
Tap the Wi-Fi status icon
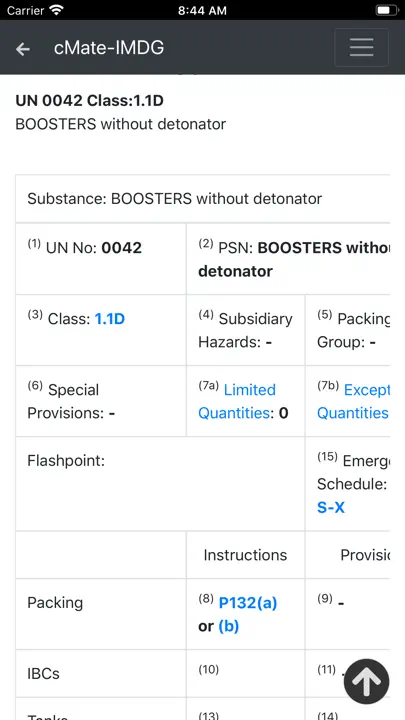(56, 10)
